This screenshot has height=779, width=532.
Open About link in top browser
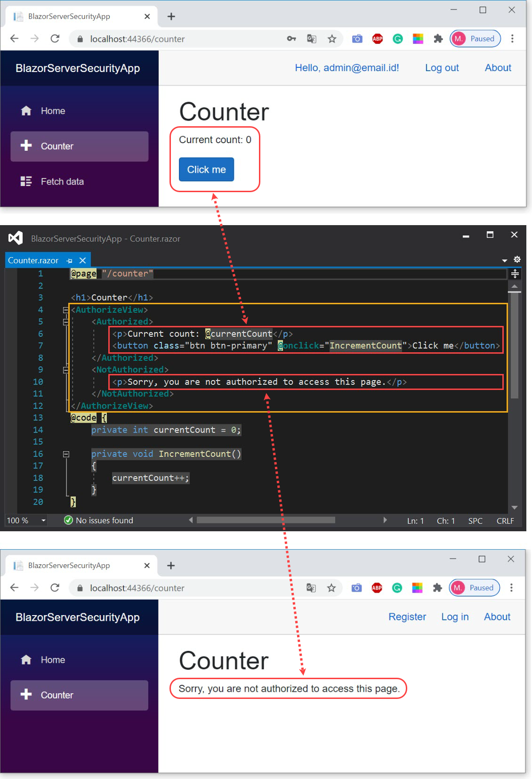[x=498, y=68]
